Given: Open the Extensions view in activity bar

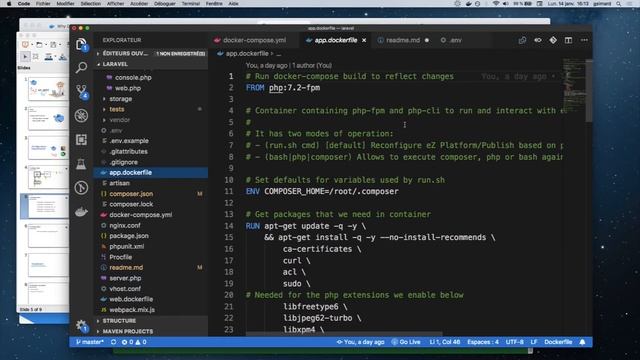Looking at the screenshot, I should (x=81, y=140).
